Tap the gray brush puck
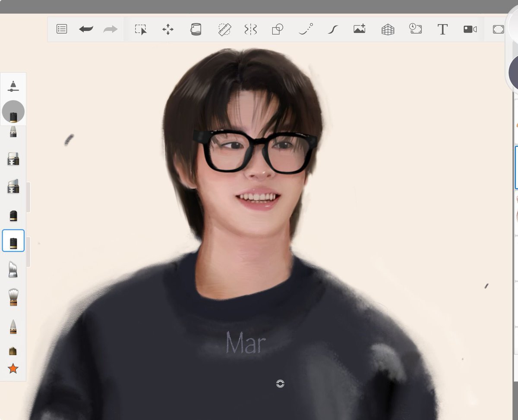 click(x=13, y=112)
